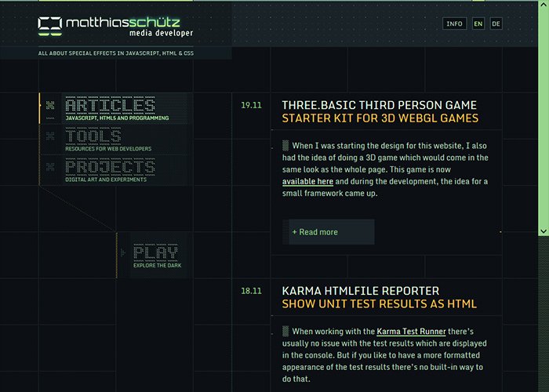The height and width of the screenshot is (392, 549).
Task: Click Starter Kit for 3D WebGL Games subtitle
Action: click(x=380, y=118)
